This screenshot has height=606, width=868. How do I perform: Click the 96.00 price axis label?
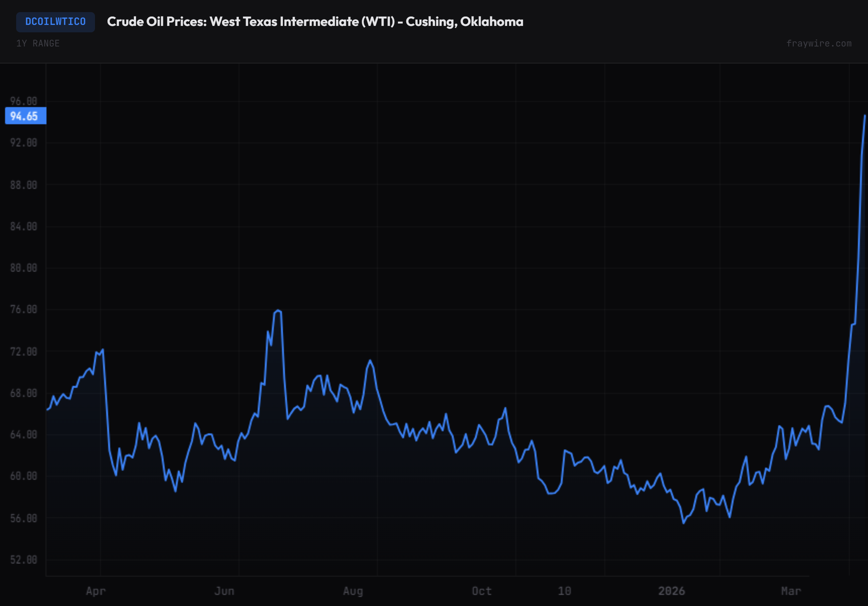pos(24,101)
